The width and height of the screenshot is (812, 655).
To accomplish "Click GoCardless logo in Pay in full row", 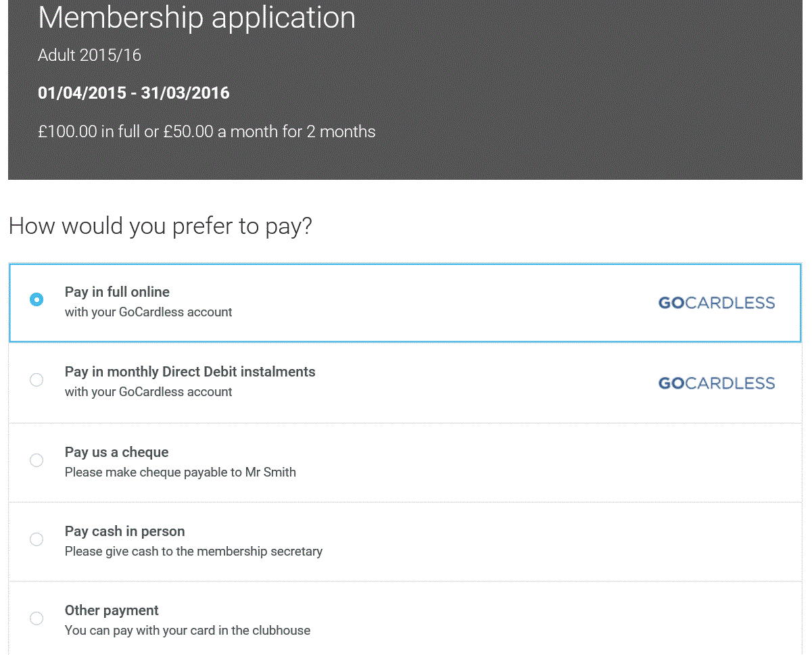I will pyautogui.click(x=716, y=303).
